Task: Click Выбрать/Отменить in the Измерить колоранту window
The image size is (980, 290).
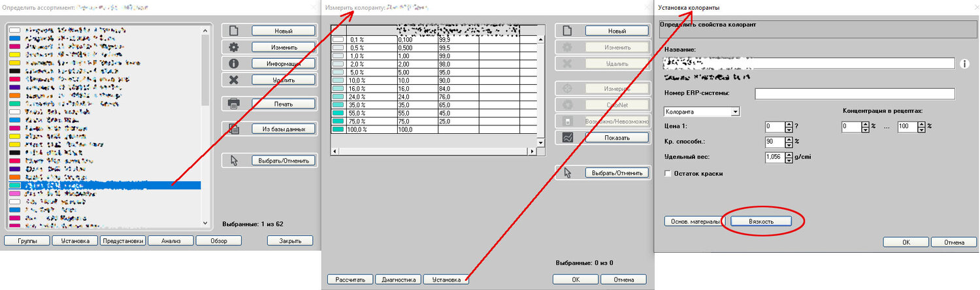Action: (617, 172)
